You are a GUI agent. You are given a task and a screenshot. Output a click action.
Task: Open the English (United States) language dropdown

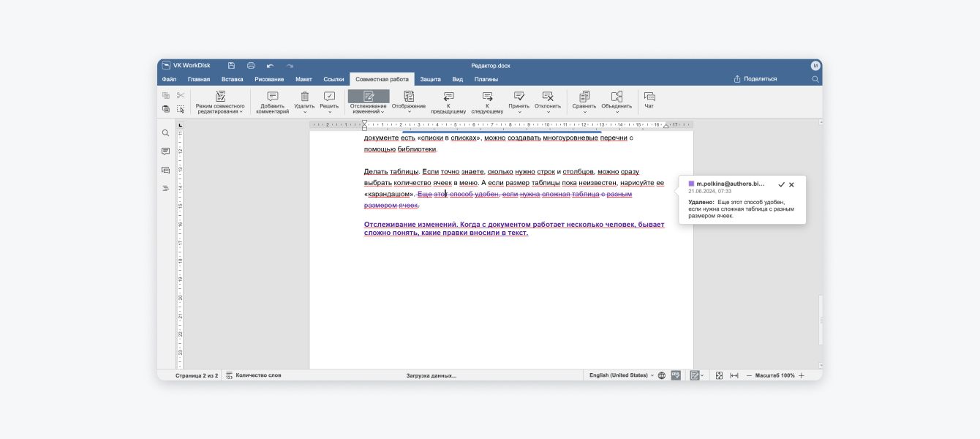(x=621, y=375)
